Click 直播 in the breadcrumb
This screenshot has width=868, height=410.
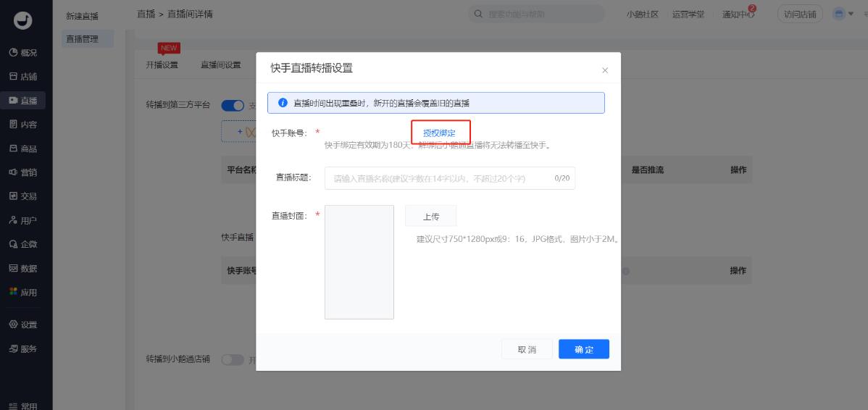point(146,14)
